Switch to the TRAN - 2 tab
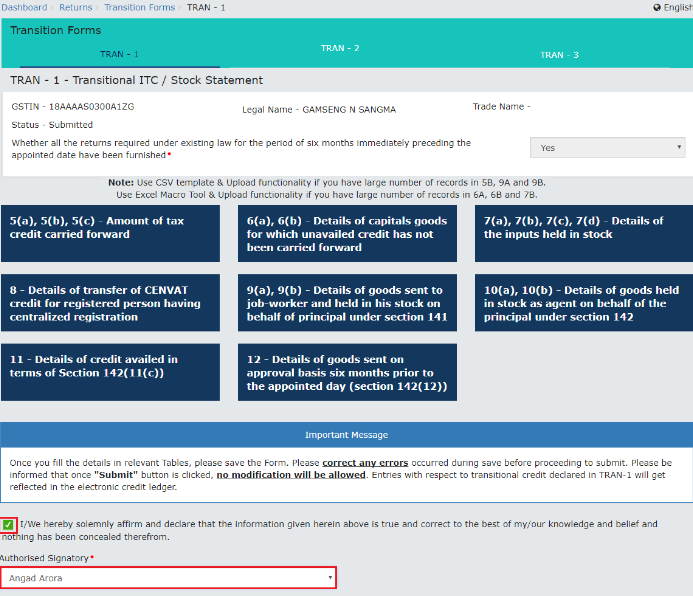The image size is (693, 596). 340,48
